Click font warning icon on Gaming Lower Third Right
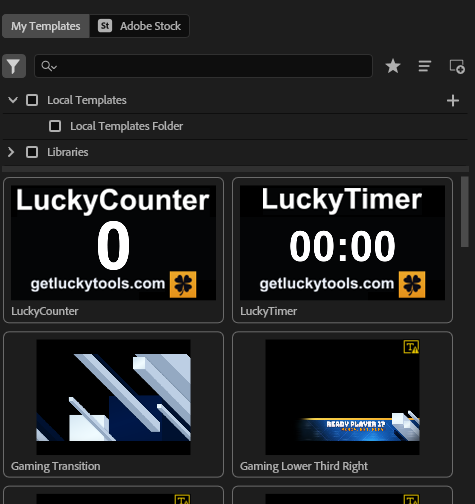The height and width of the screenshot is (504, 475). tap(411, 347)
